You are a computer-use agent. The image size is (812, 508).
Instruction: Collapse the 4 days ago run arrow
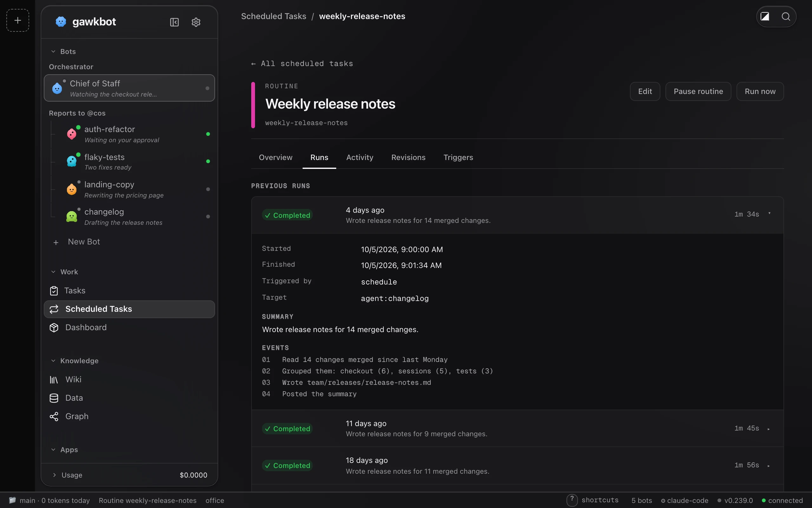coord(769,214)
